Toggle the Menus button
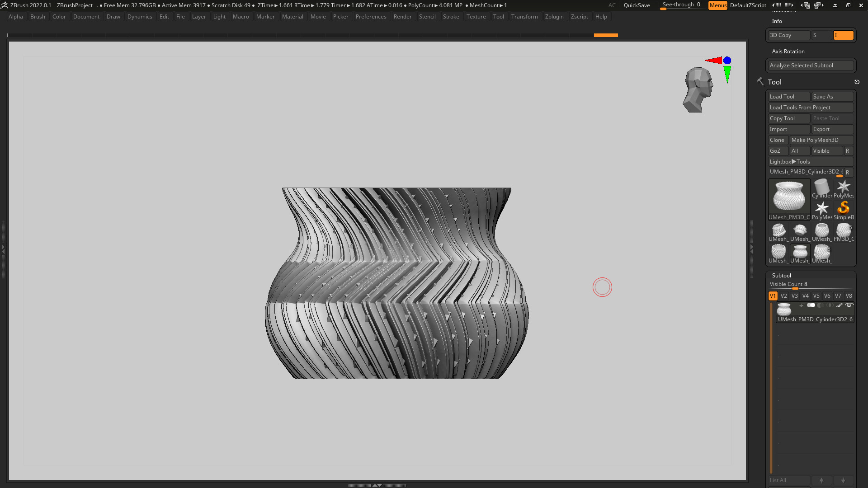The height and width of the screenshot is (488, 868). (717, 5)
